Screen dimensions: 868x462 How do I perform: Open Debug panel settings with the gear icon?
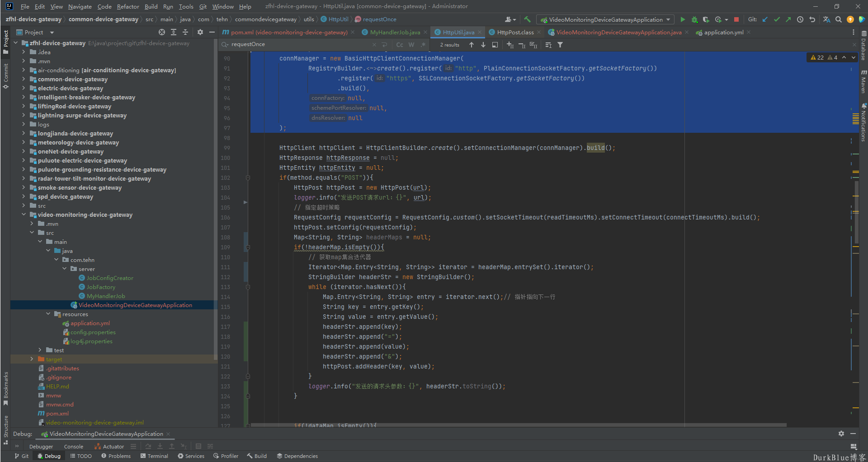pyautogui.click(x=841, y=434)
